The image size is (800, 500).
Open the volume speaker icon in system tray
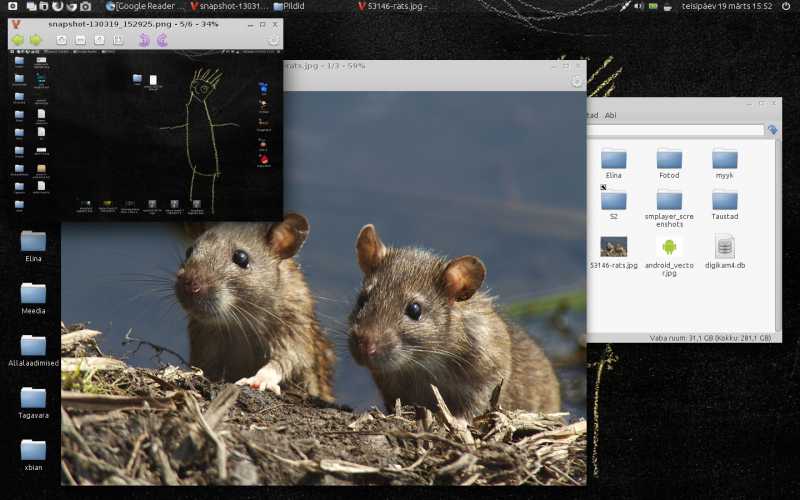pos(639,6)
